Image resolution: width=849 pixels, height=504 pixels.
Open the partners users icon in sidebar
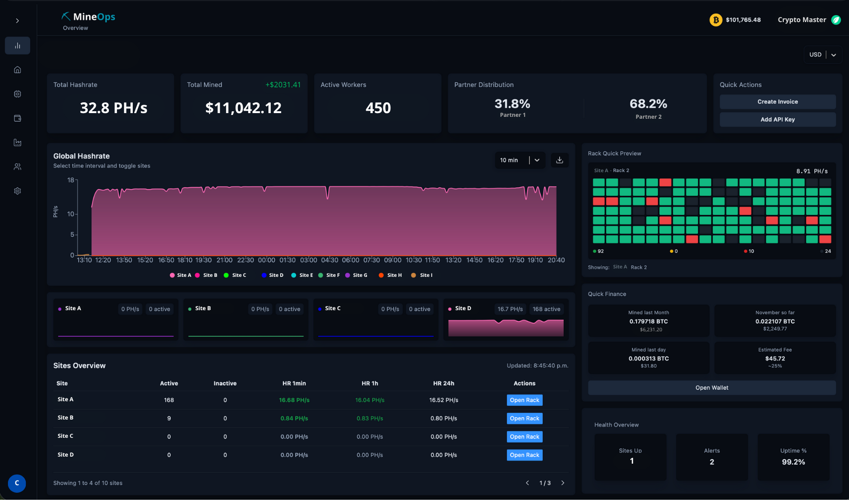click(x=17, y=167)
